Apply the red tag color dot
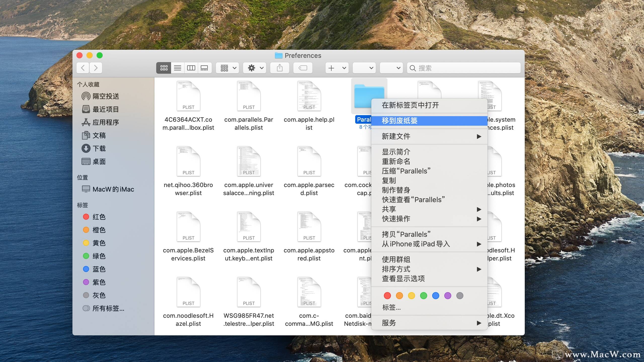644x362 pixels. point(387,296)
